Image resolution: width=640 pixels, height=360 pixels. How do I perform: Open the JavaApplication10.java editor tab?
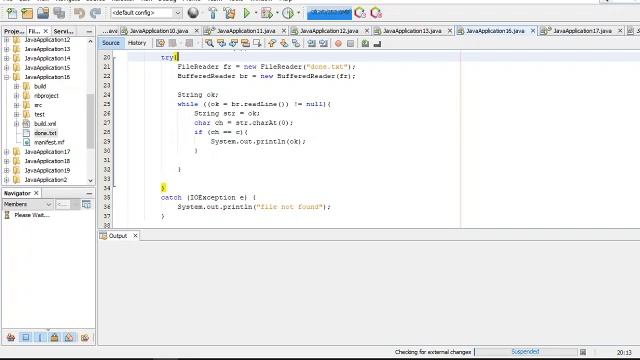(158, 31)
